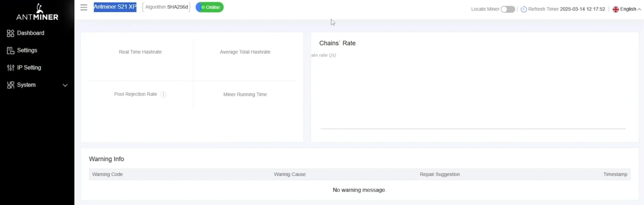Click the chain rate (/s) axis label
Image resolution: width=644 pixels, height=205 pixels.
[x=324, y=55]
